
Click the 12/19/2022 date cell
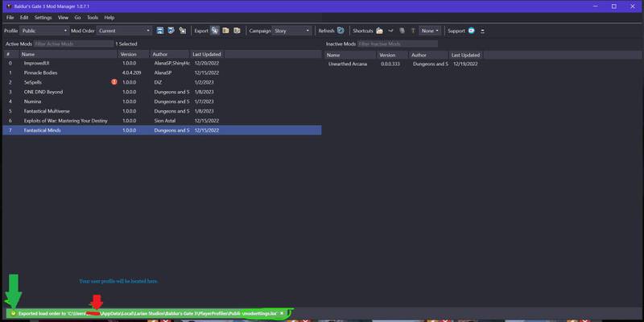[465, 64]
